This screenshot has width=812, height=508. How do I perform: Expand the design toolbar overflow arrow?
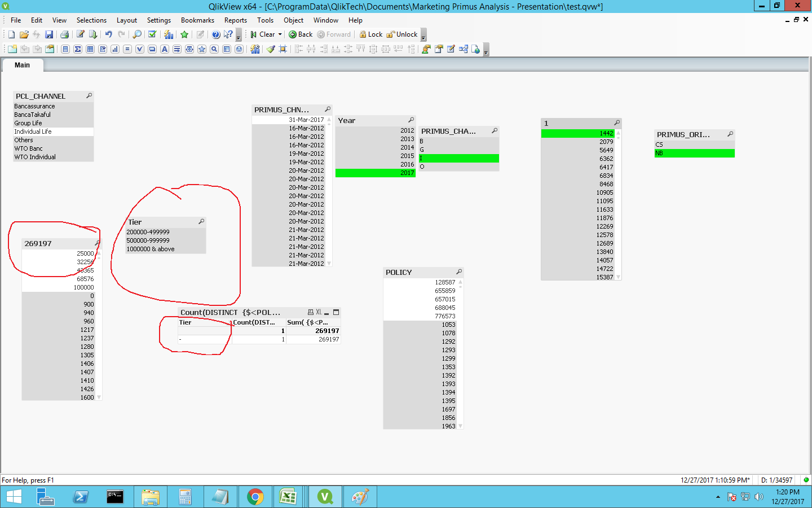(x=486, y=50)
